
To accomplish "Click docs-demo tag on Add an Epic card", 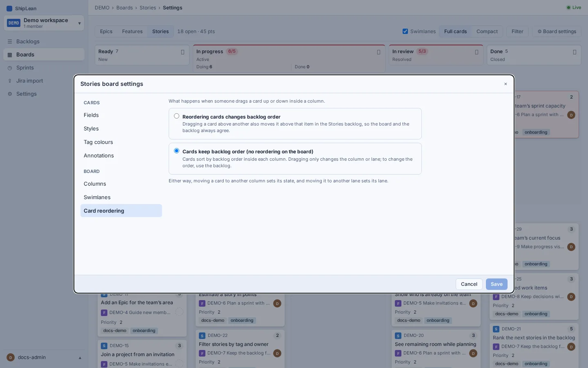I will [x=115, y=331].
